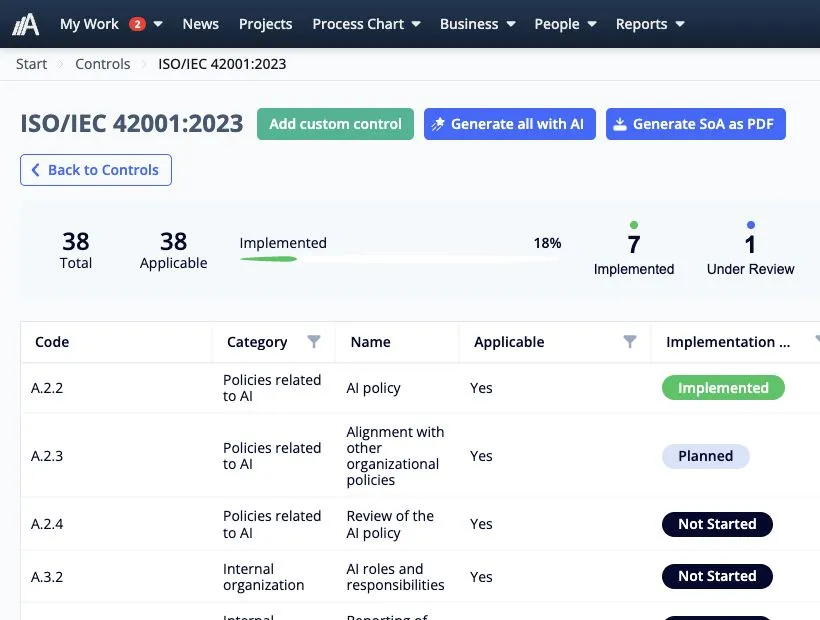The width and height of the screenshot is (820, 620).
Task: Open the Process Chart menu
Action: pos(358,24)
